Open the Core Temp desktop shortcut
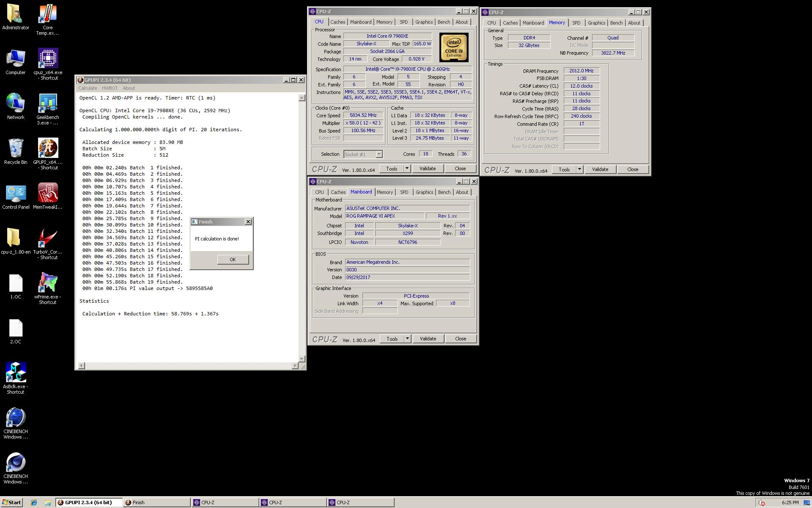 click(x=47, y=14)
